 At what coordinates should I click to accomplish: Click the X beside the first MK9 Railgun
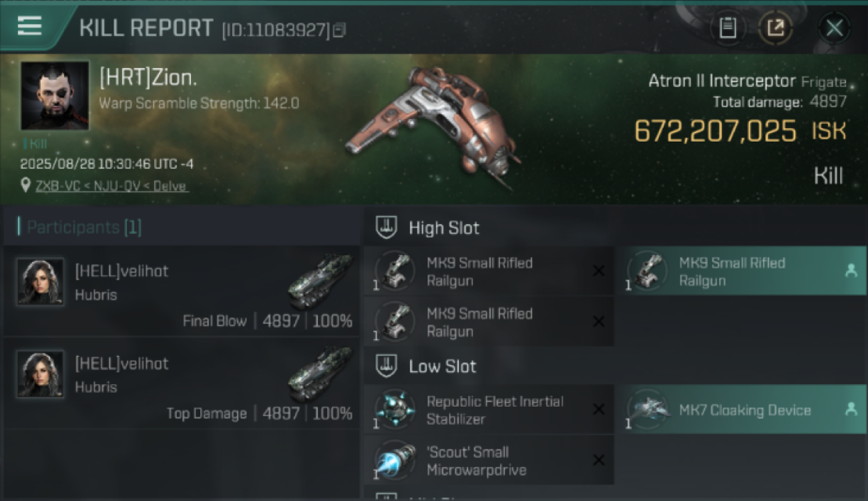[599, 271]
